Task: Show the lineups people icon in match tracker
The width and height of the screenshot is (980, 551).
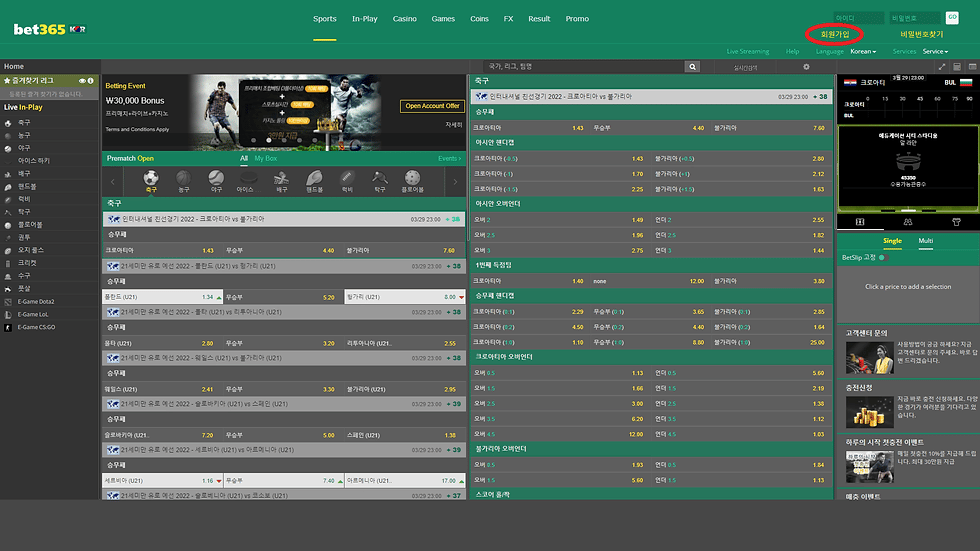Action: tap(908, 222)
